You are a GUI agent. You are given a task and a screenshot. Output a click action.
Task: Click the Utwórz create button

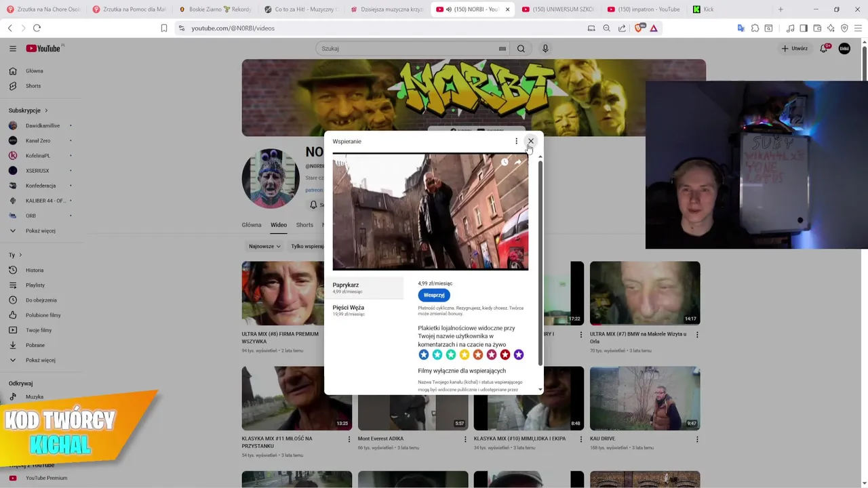tap(795, 48)
